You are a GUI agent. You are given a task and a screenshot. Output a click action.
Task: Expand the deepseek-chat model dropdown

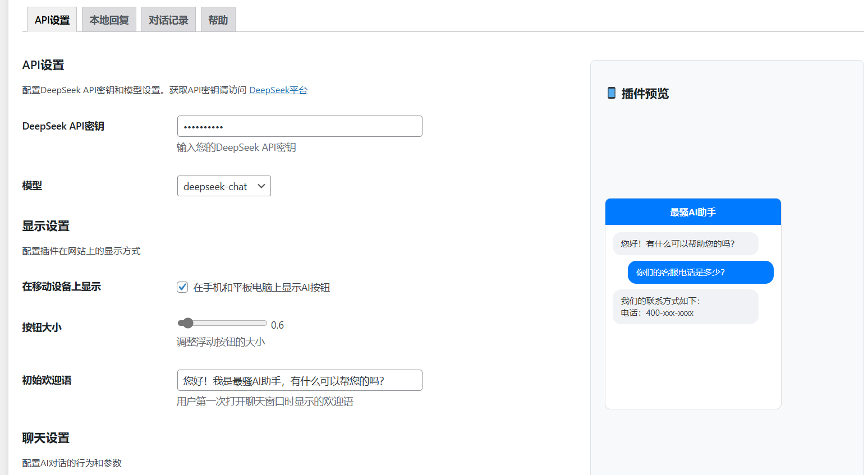coord(224,186)
